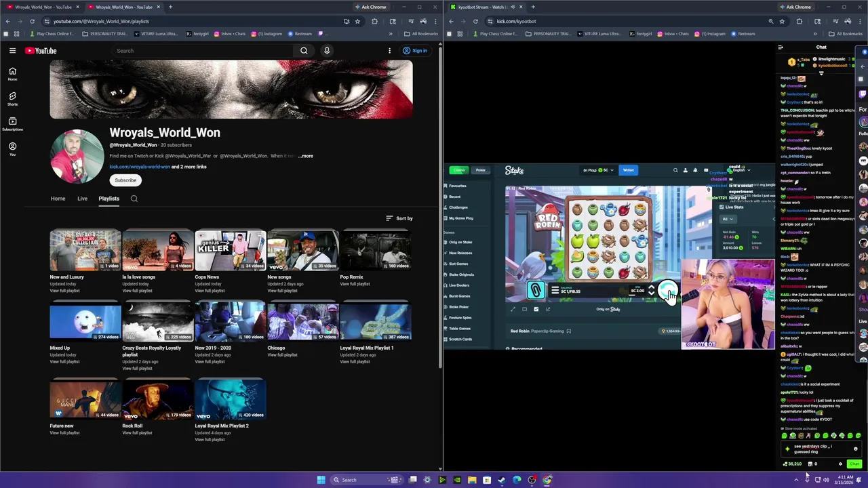Click the YouTube Sign in button

tap(414, 51)
